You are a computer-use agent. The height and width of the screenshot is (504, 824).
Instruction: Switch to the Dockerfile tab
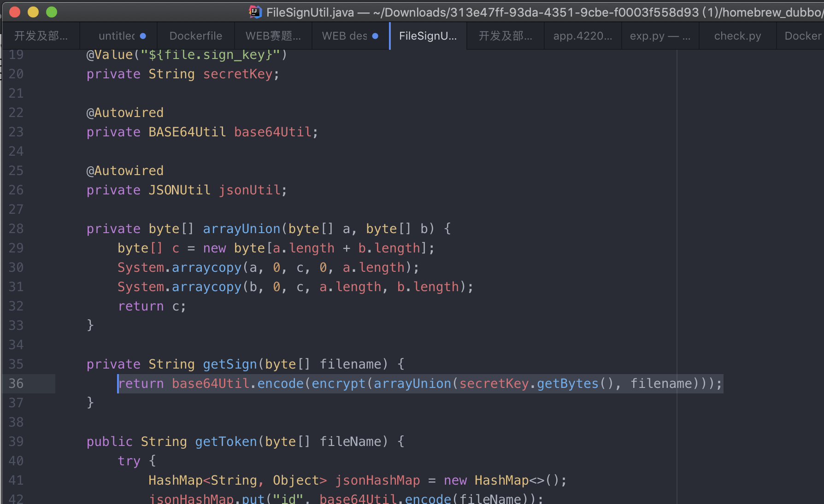(195, 36)
